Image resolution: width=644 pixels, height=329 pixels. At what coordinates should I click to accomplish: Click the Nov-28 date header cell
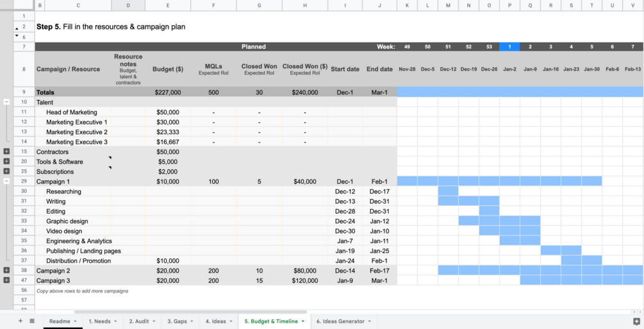(x=407, y=69)
